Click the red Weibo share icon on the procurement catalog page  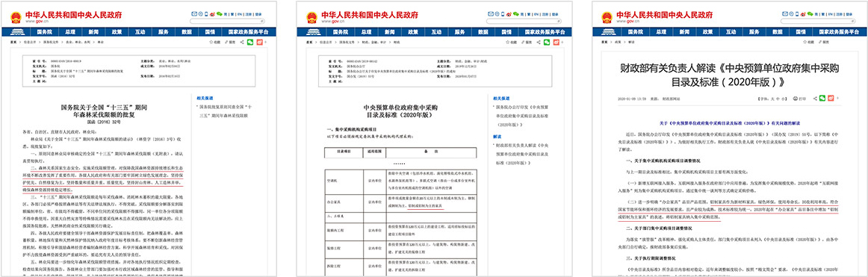pyautogui.click(x=557, y=42)
